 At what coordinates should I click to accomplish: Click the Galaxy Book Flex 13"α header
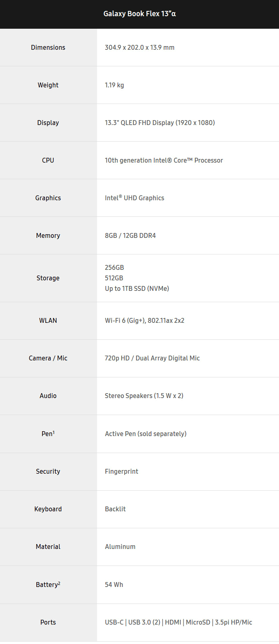click(139, 14)
